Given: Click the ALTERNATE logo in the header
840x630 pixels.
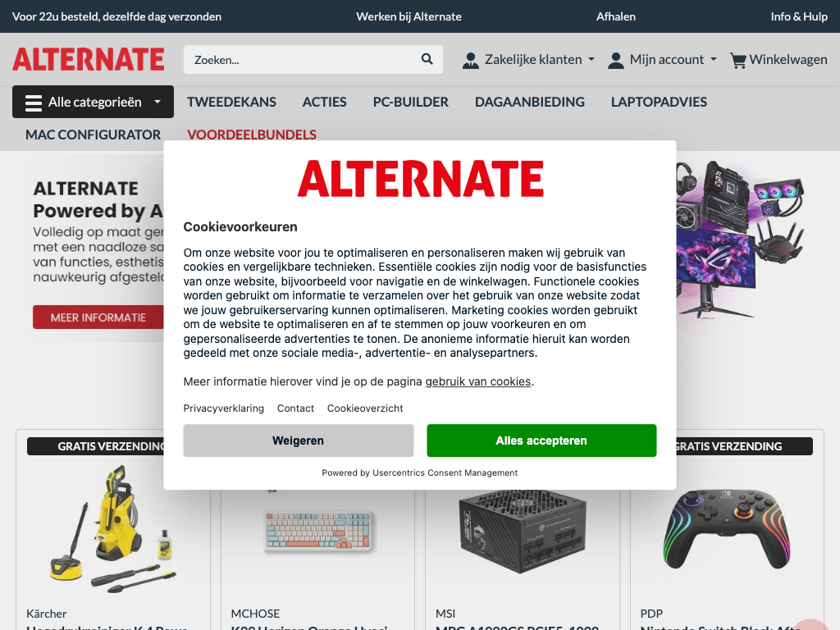Looking at the screenshot, I should click(89, 59).
